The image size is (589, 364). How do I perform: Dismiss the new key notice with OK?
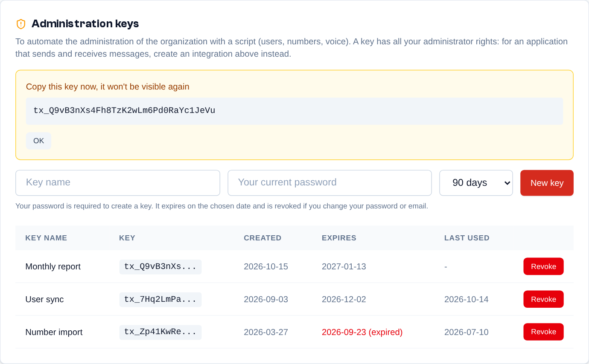(38, 141)
